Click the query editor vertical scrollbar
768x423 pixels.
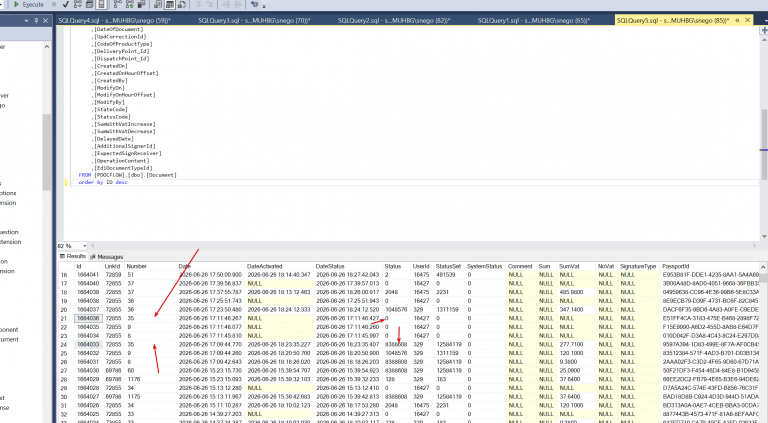[764, 144]
